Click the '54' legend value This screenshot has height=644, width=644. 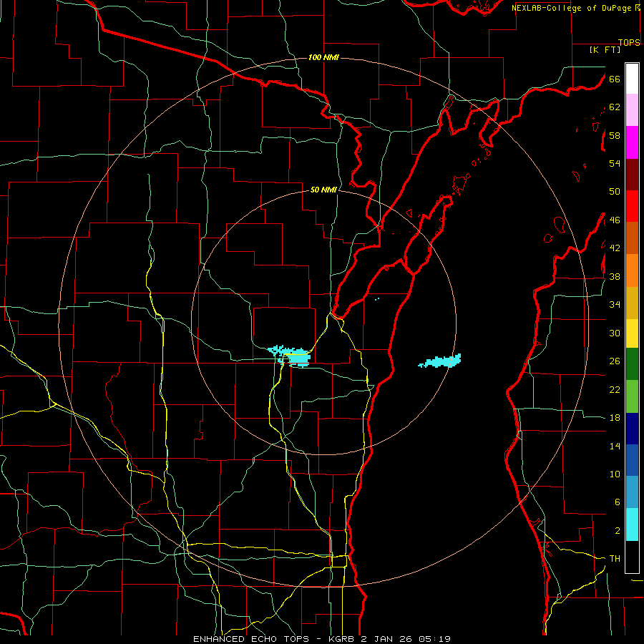[x=615, y=163]
